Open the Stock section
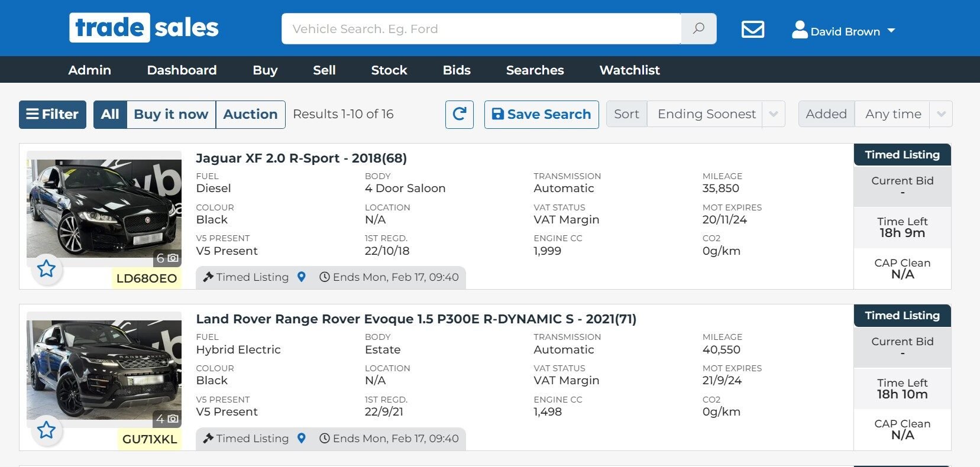 (389, 70)
